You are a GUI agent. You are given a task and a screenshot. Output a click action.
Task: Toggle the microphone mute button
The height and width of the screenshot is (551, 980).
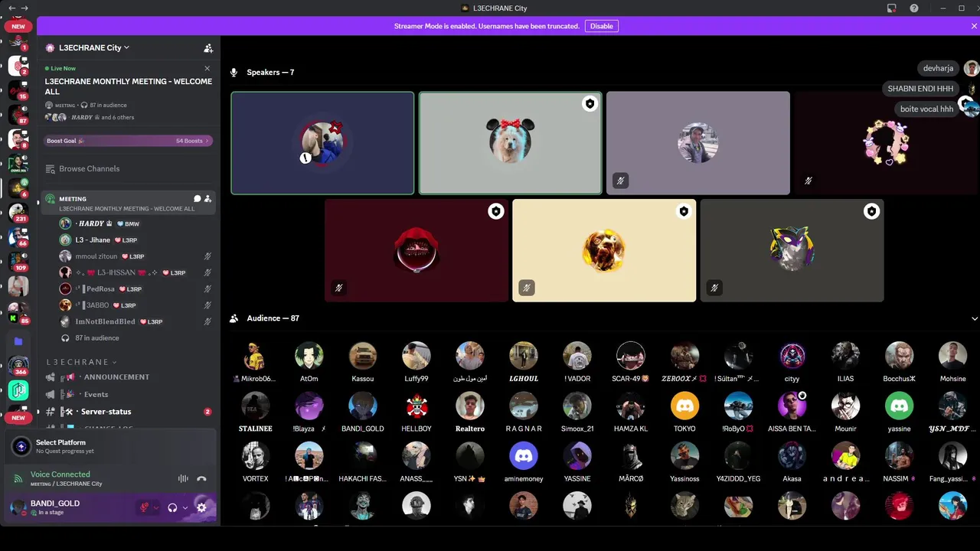pos(143,507)
